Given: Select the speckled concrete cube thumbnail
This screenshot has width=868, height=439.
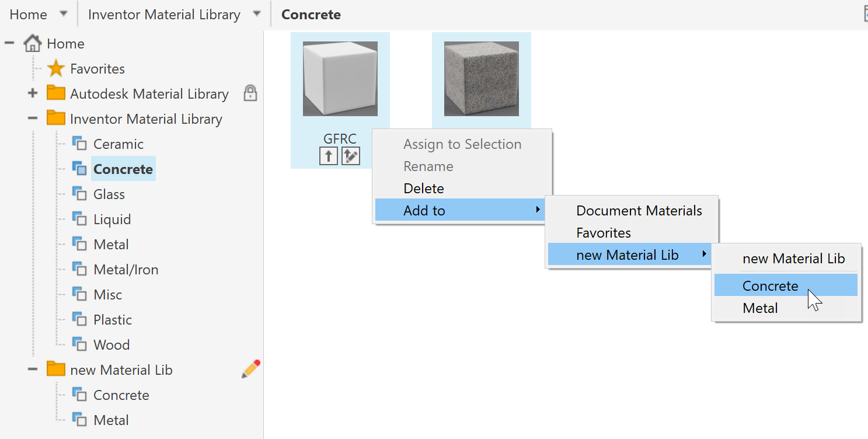Looking at the screenshot, I should (x=481, y=79).
